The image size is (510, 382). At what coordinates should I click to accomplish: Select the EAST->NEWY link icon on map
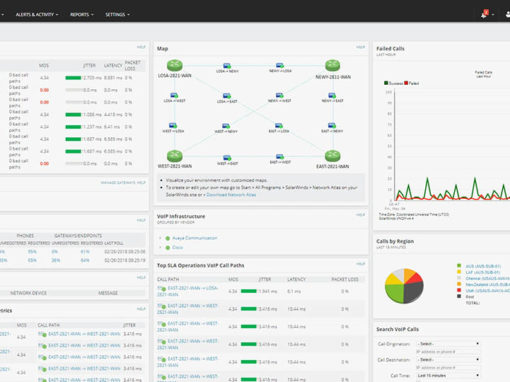pyautogui.click(x=332, y=126)
